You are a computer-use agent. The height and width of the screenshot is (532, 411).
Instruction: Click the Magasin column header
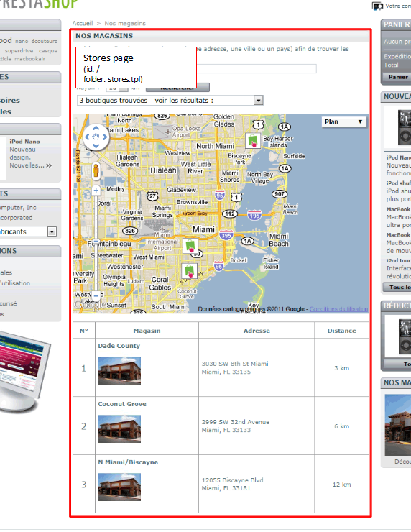click(147, 331)
